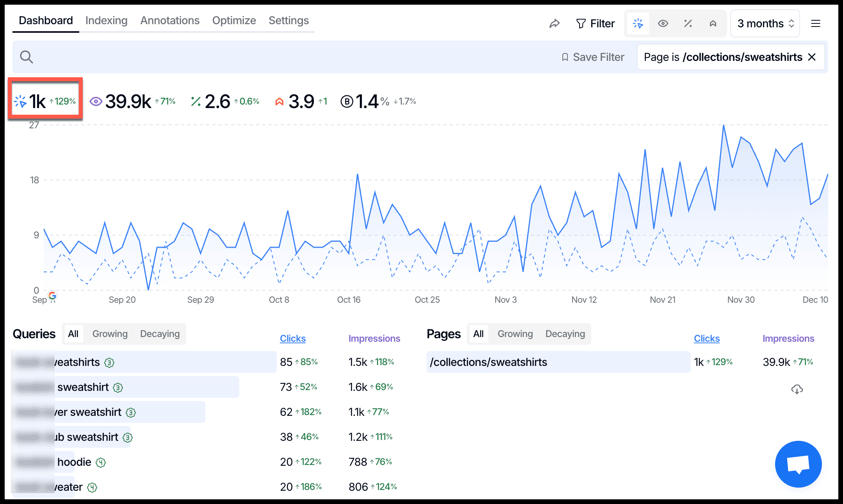Remove the /collections/sweatshirts page filter
Viewport: 843px width, 504px height.
[x=812, y=57]
